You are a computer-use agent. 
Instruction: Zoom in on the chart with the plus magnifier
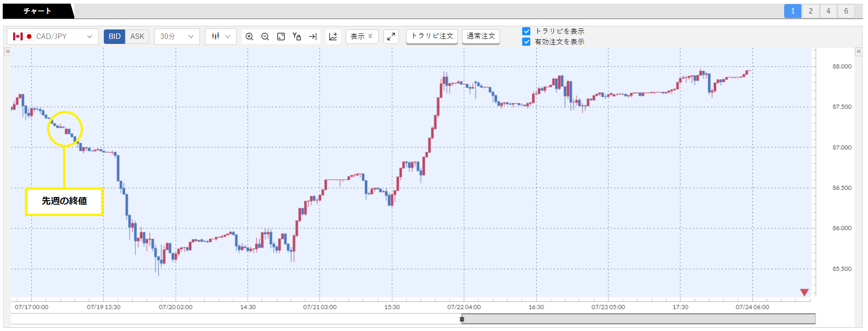tap(249, 37)
